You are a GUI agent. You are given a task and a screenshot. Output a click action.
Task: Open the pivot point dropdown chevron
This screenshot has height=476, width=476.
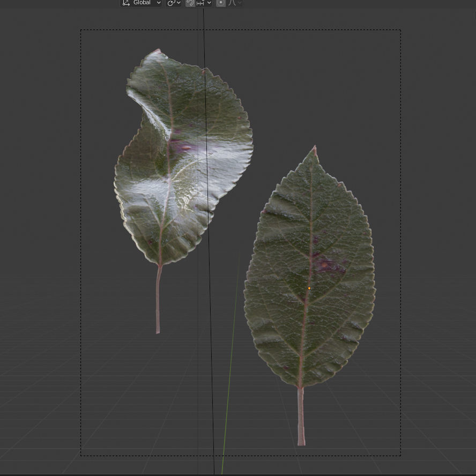tap(178, 3)
